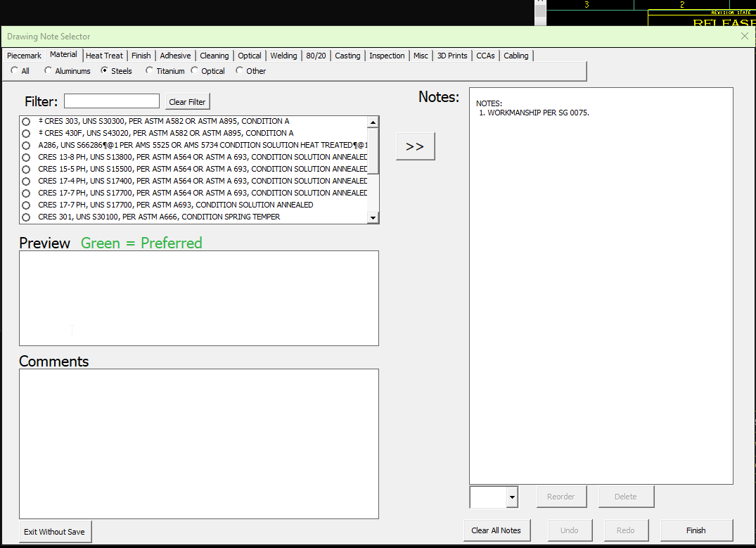Screen dimensions: 756x548
Task: Click the scroll-up arrow on the materials list
Action: (x=373, y=121)
